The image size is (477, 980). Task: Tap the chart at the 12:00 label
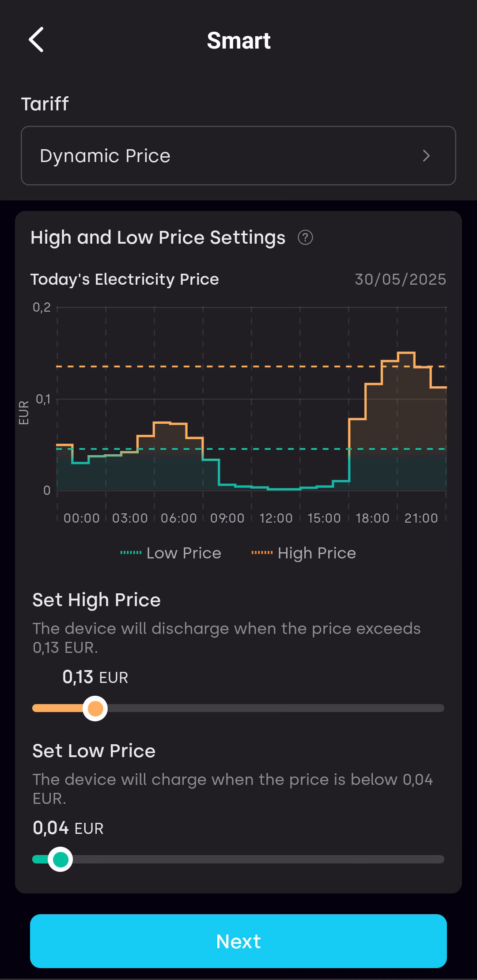276,518
